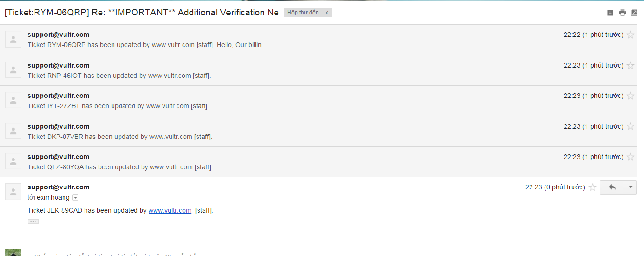Open the more options dropdown beside Reply

630,187
